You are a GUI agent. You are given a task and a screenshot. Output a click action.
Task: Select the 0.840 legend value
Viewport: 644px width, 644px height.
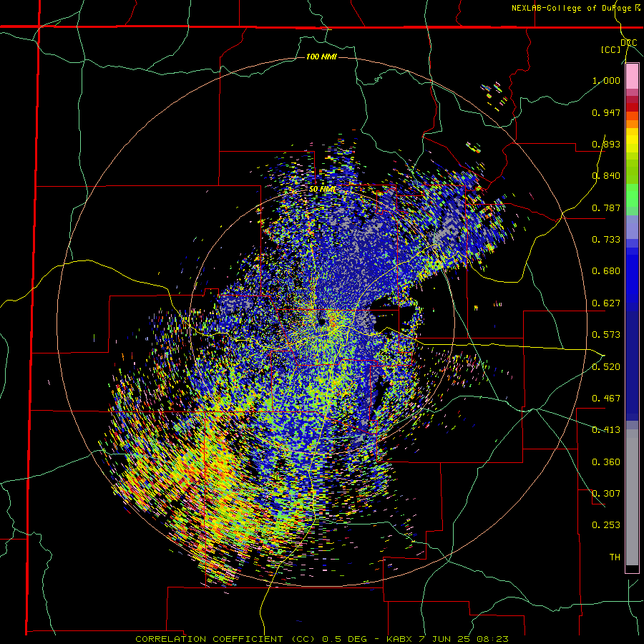tap(606, 176)
